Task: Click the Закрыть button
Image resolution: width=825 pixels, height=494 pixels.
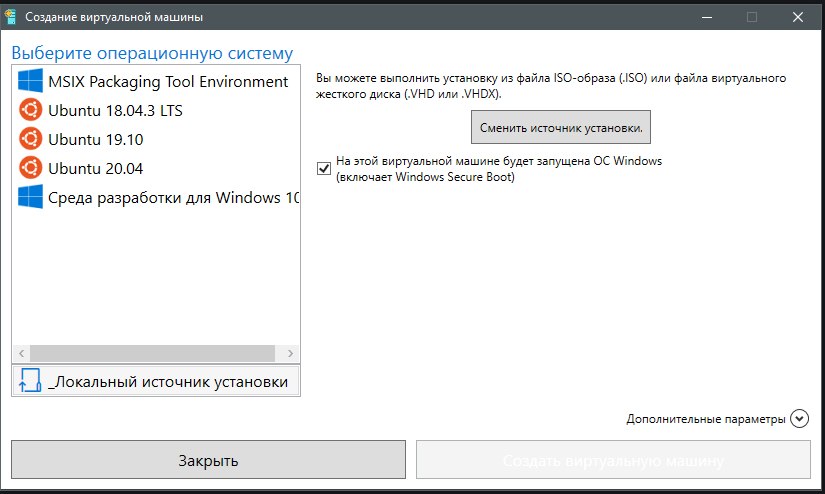Action: pyautogui.click(x=208, y=460)
